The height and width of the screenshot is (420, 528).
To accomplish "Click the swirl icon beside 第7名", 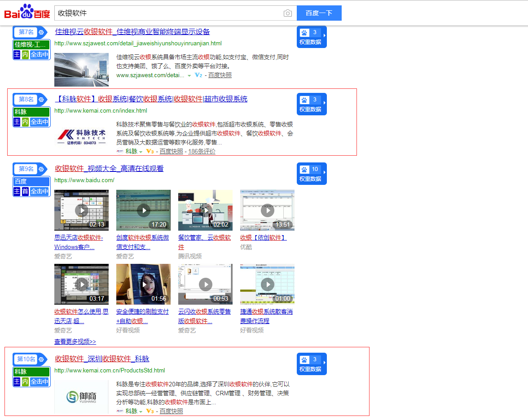I will click(x=41, y=32).
